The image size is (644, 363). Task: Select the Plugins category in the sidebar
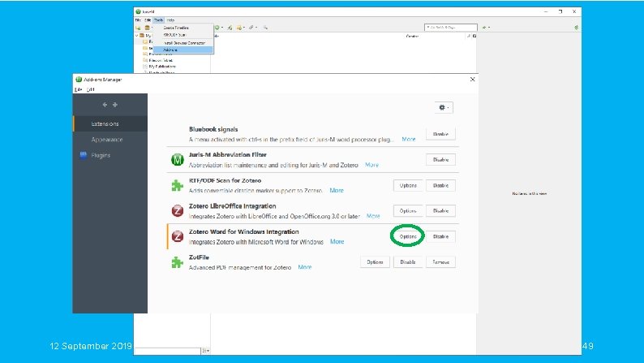pos(110,155)
